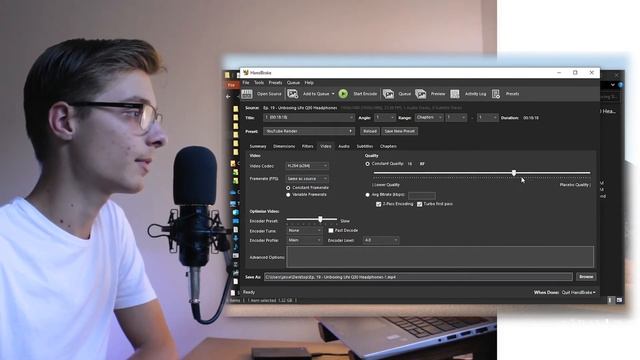Open the Angle dropdown
Screen dimensions: 640x360
[384, 118]
